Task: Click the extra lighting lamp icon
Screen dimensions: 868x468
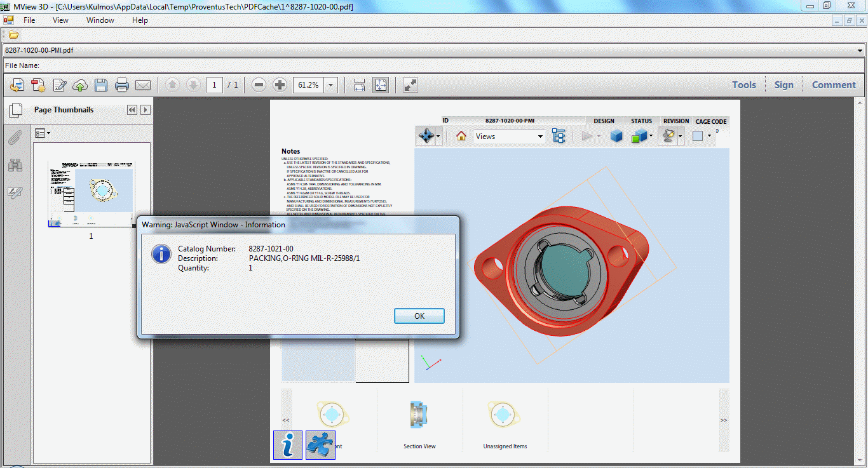Action: pos(668,136)
